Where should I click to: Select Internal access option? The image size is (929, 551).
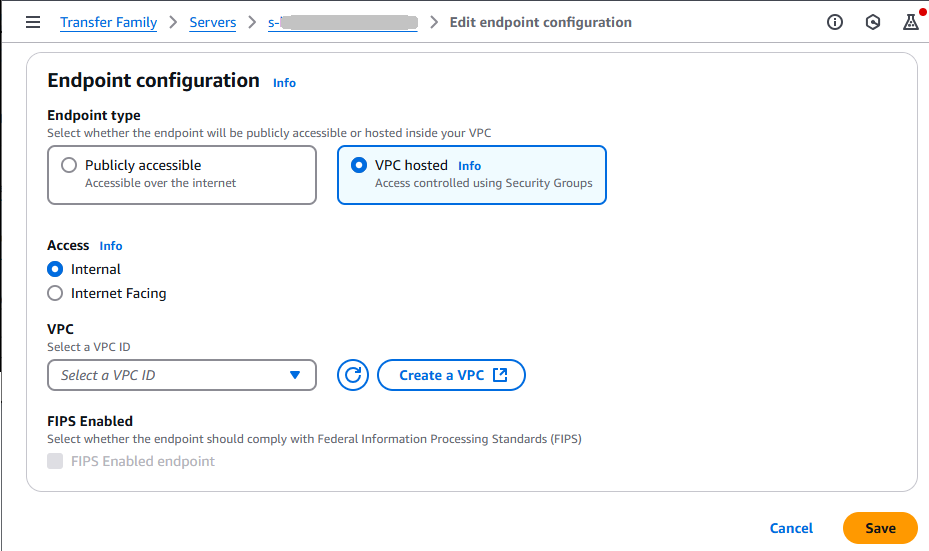click(56, 269)
